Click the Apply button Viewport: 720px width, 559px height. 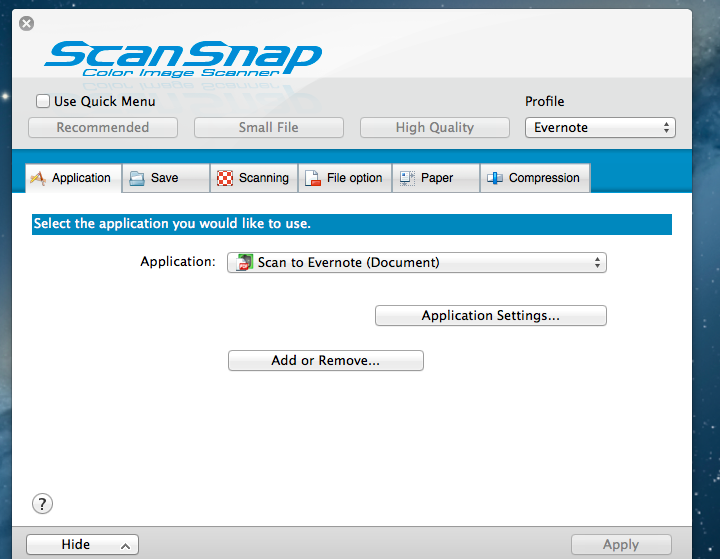pyautogui.click(x=621, y=545)
